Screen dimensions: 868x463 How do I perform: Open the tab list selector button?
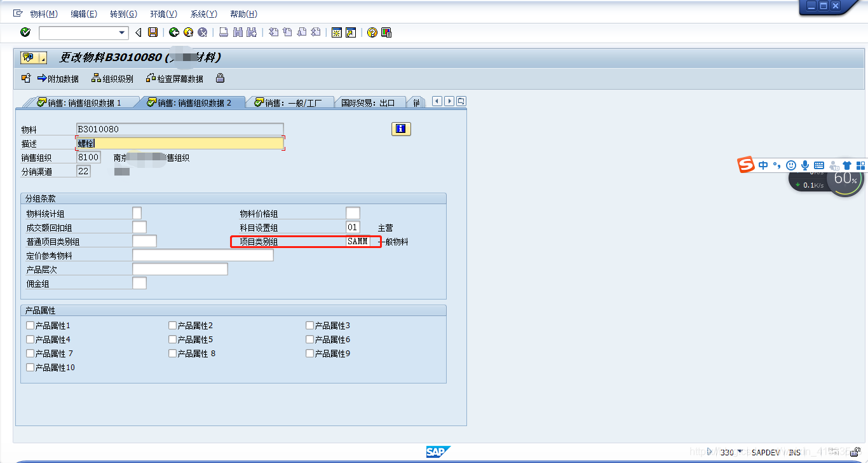(461, 101)
